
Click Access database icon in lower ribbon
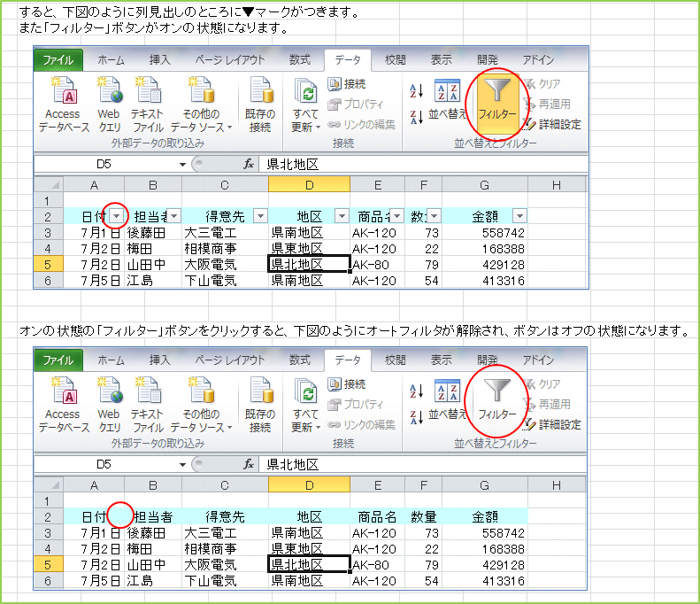[65, 391]
